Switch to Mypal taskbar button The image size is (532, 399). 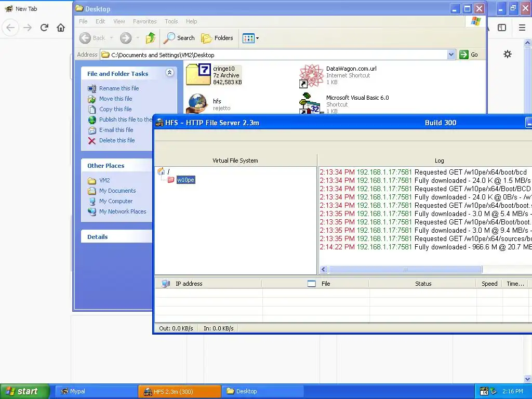[96, 391]
